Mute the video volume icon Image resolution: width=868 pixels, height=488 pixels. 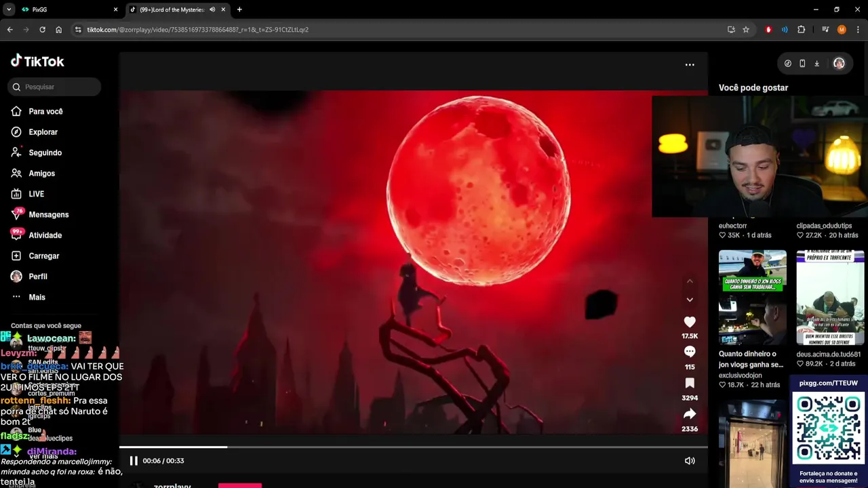click(690, 461)
